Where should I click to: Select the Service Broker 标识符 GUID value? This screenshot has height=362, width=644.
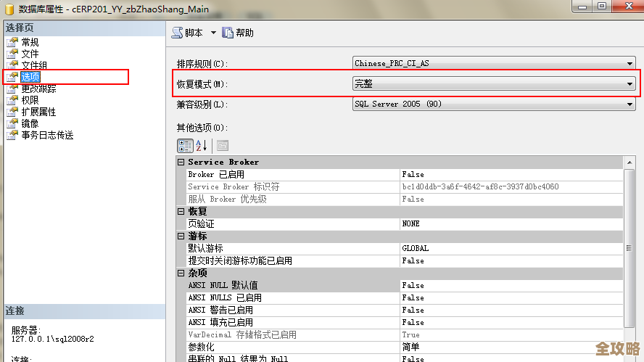[480, 186]
